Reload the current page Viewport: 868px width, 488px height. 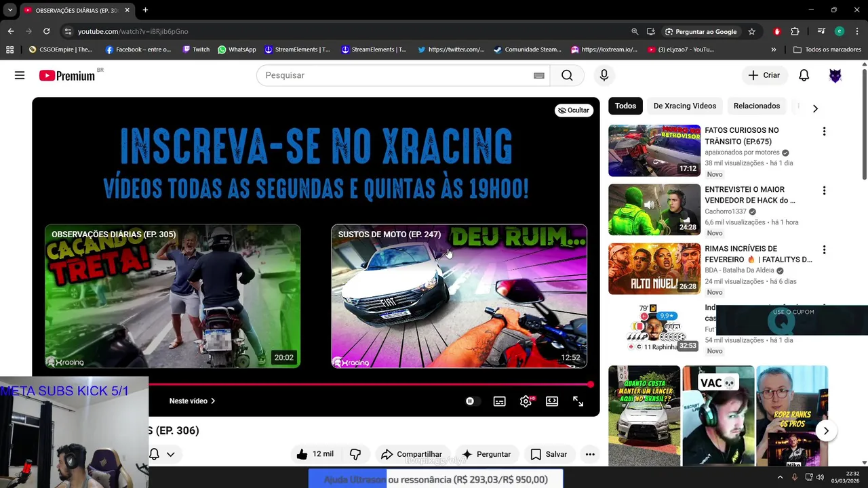click(46, 31)
